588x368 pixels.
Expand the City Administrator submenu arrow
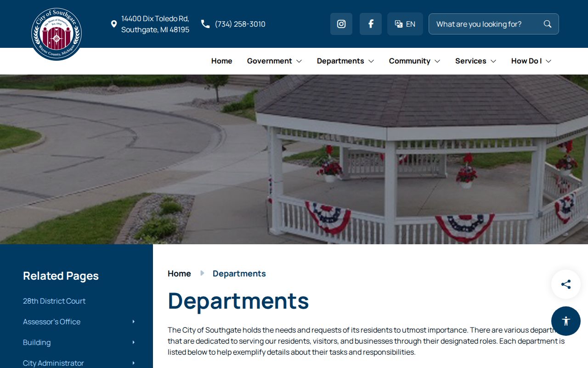pos(134,363)
